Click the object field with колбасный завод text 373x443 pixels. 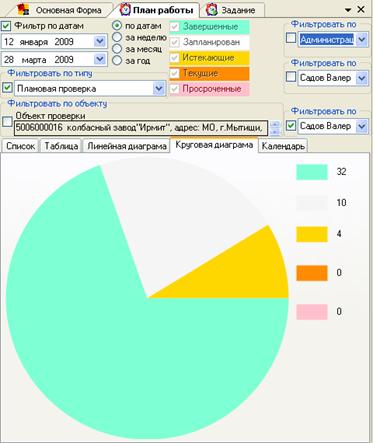pos(141,128)
